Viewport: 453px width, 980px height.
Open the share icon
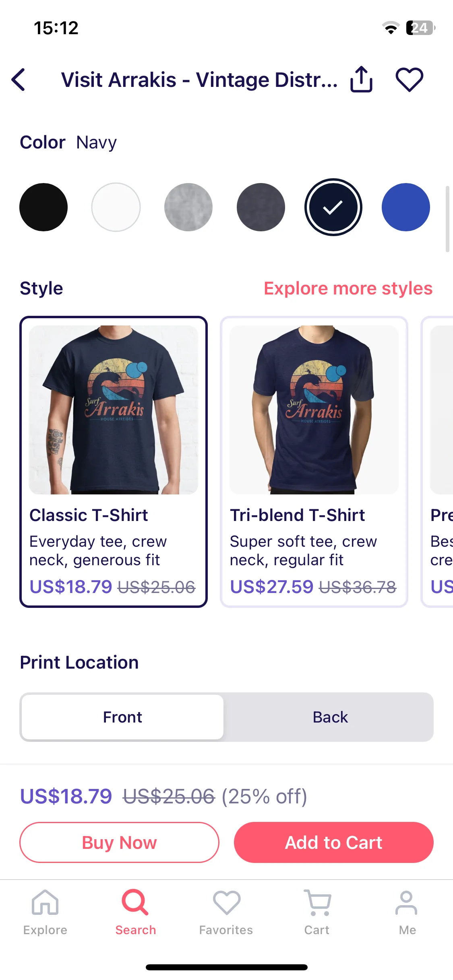[361, 79]
